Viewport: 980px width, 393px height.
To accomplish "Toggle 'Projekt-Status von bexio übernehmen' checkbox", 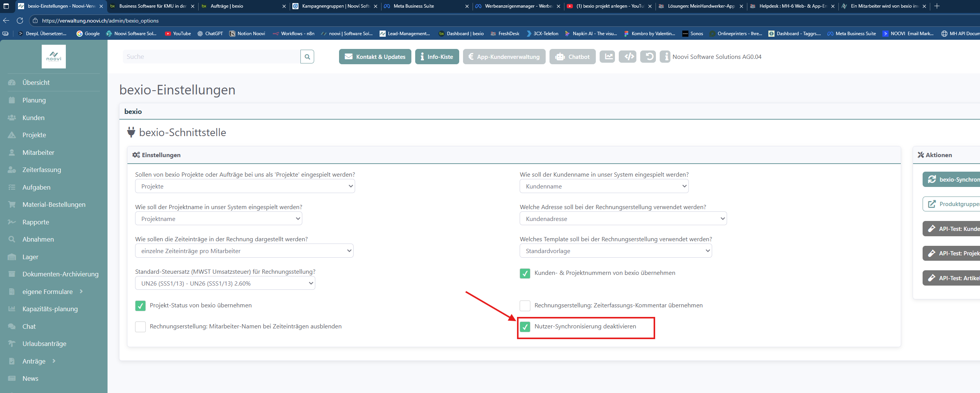I will click(140, 306).
